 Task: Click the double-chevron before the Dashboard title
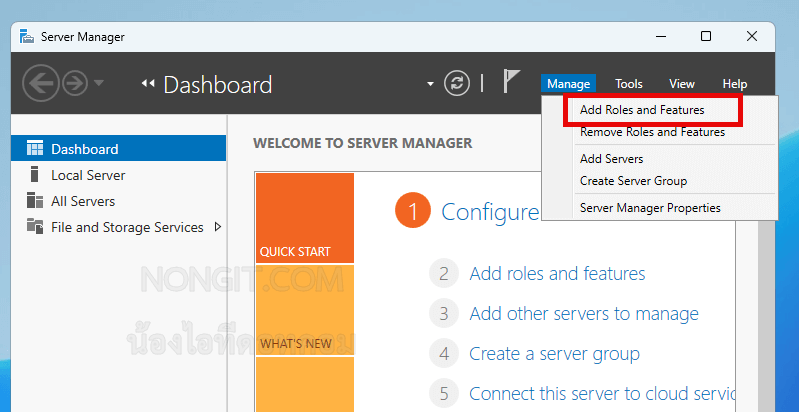[148, 83]
